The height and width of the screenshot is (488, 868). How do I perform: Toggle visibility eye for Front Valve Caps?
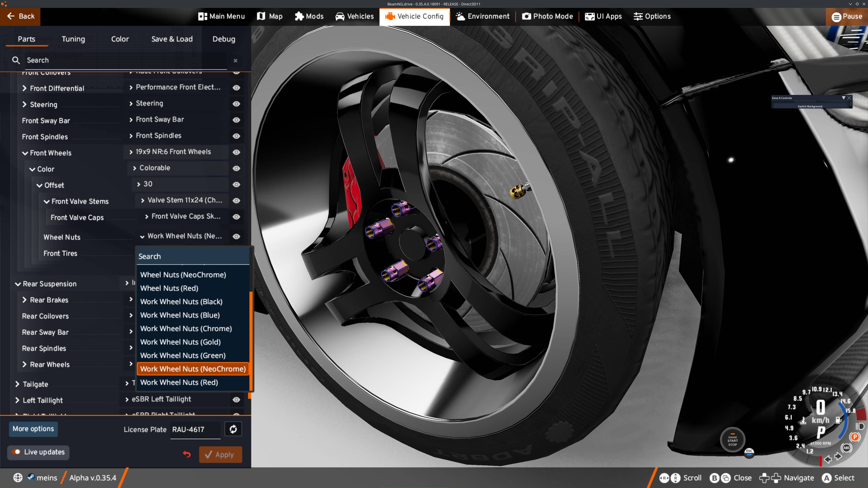tap(236, 217)
